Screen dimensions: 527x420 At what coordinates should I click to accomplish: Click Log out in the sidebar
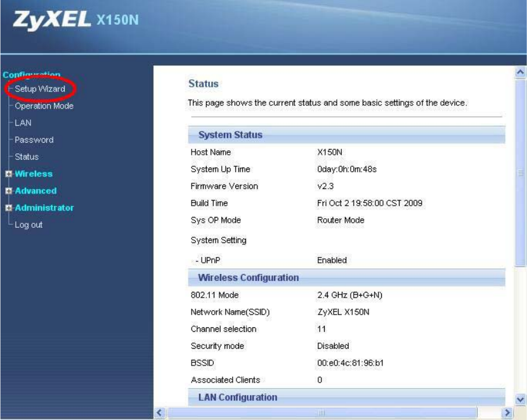(29, 225)
